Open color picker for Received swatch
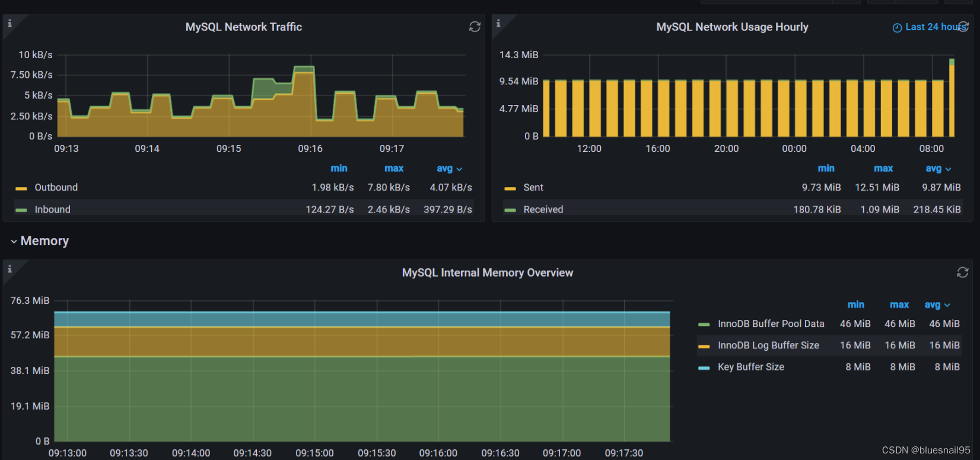Screen dimensions: 980x460 [x=510, y=210]
